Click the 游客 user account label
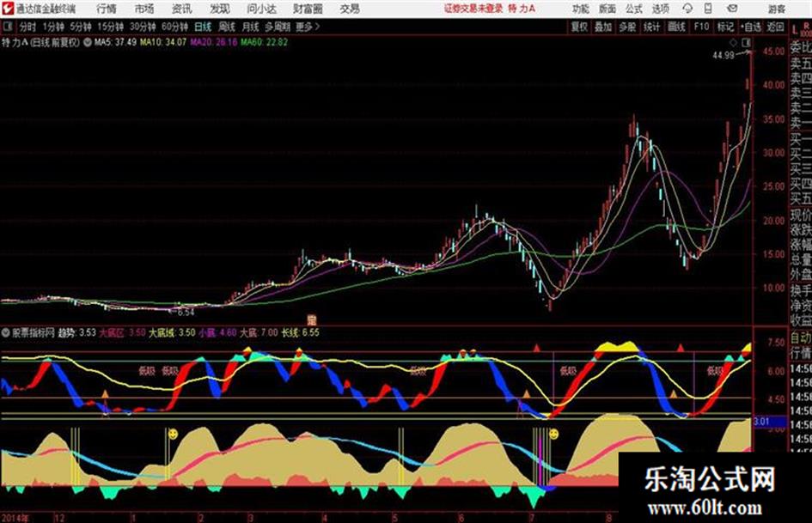Image resolution: width=812 pixels, height=523 pixels. click(x=777, y=9)
